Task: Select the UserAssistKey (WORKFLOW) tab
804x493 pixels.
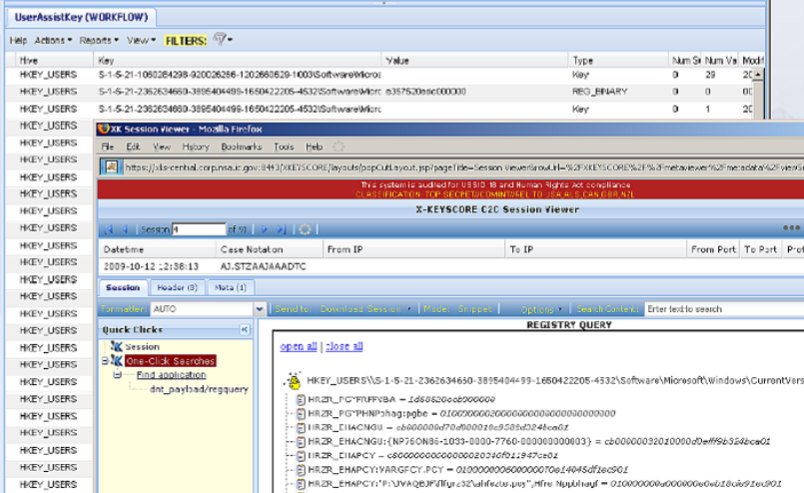Action: point(81,17)
